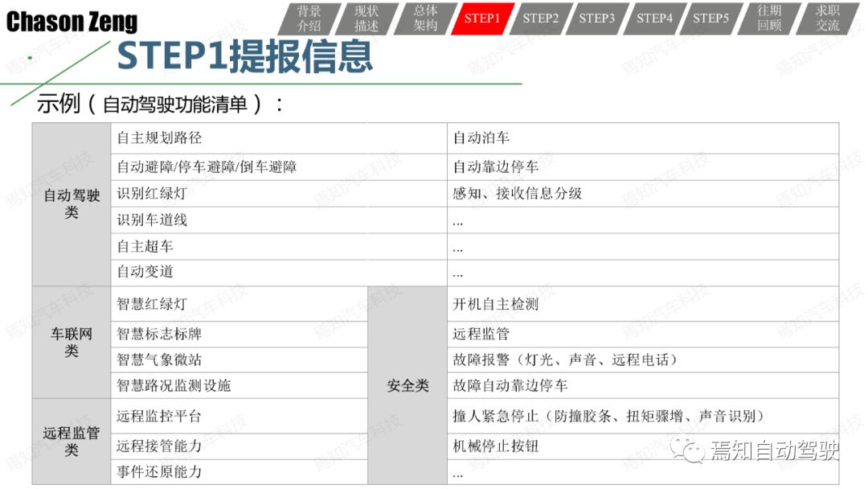The image size is (868, 489).
Task: Click the highlighted STEP1 tab
Action: (x=482, y=18)
